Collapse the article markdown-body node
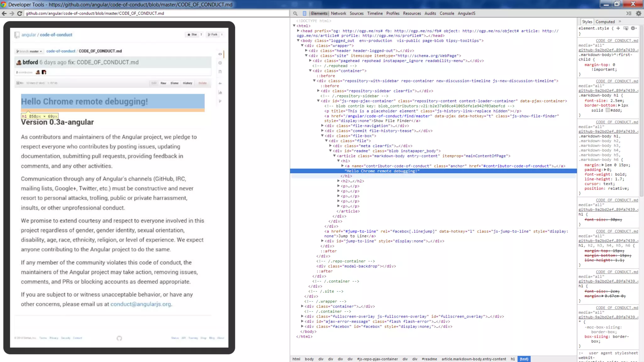Image resolution: width=644 pixels, height=362 pixels. 335,156
